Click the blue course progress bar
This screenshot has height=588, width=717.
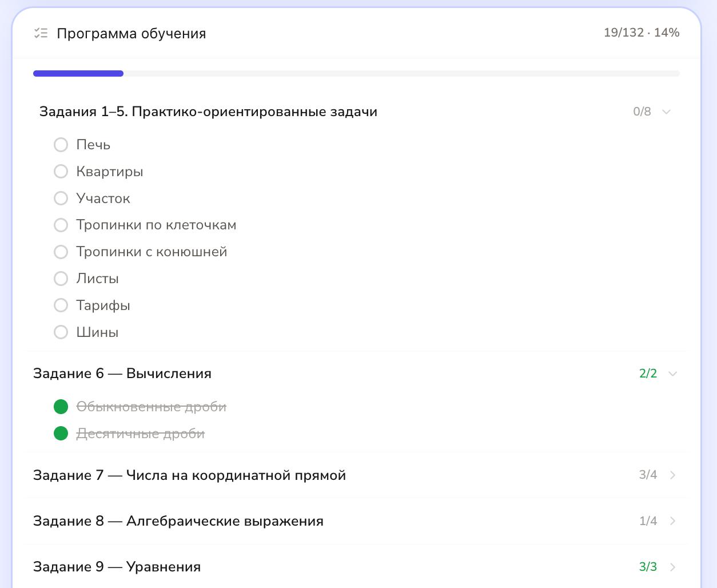tap(78, 73)
